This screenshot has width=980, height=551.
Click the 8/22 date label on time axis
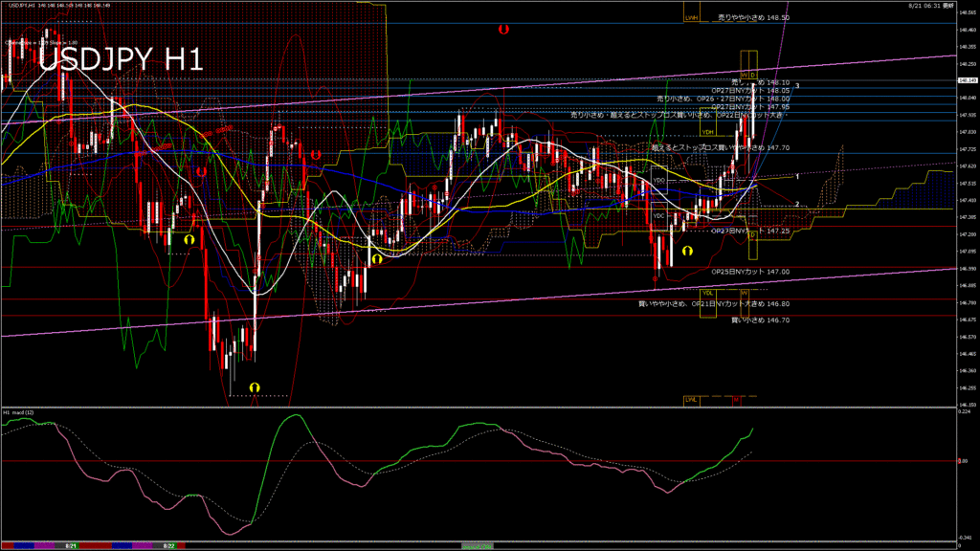click(x=168, y=545)
